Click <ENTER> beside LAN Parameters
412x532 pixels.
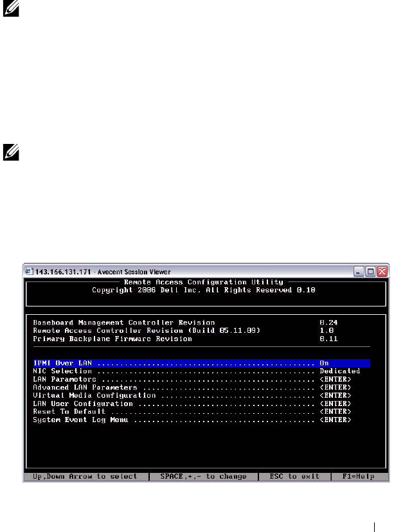[x=336, y=379]
